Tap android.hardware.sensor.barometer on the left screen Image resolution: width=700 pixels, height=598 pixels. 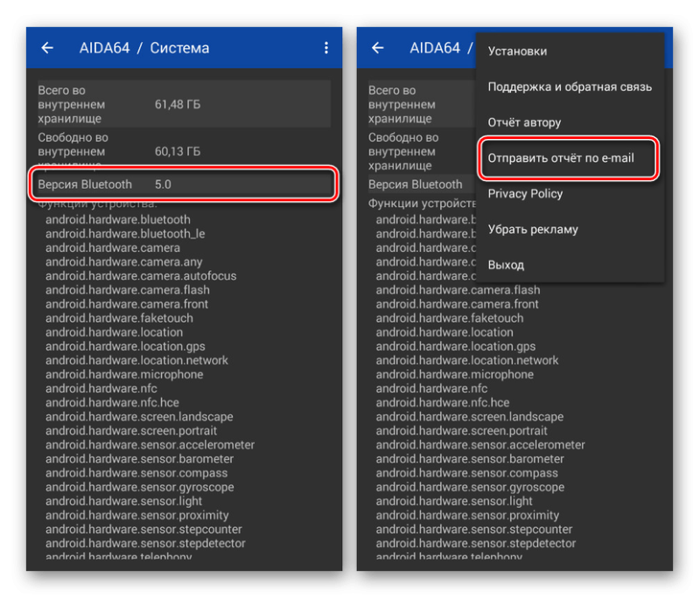(x=139, y=459)
